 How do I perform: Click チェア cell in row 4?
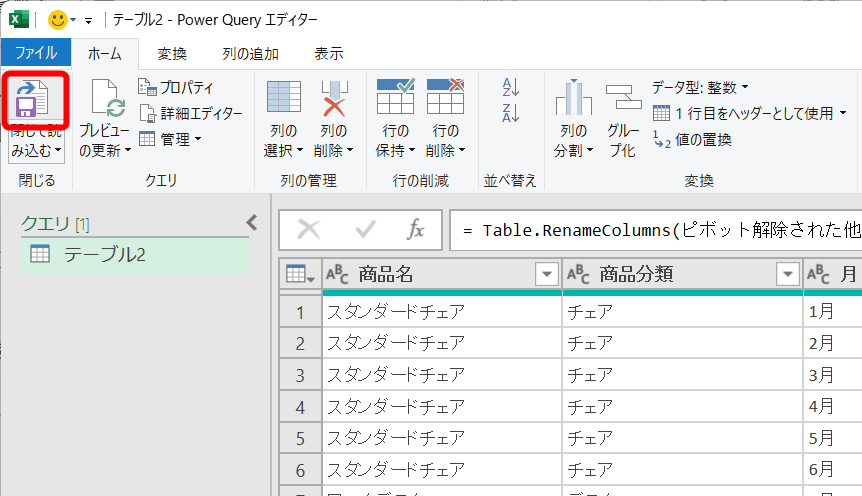click(x=682, y=407)
